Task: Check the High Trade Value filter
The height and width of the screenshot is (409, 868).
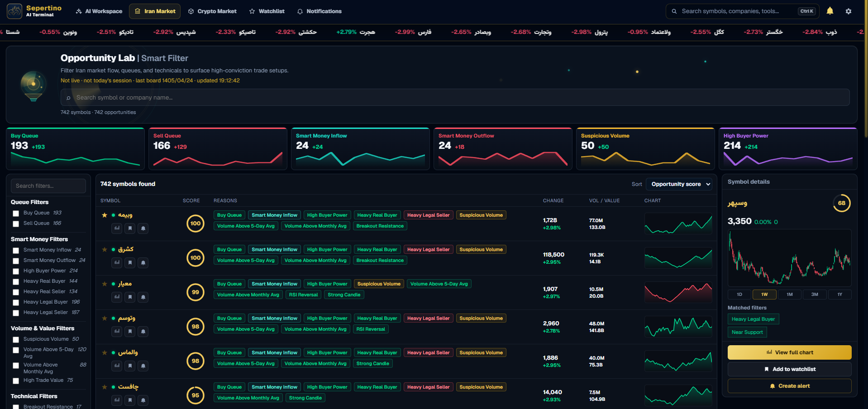Action: click(x=16, y=380)
